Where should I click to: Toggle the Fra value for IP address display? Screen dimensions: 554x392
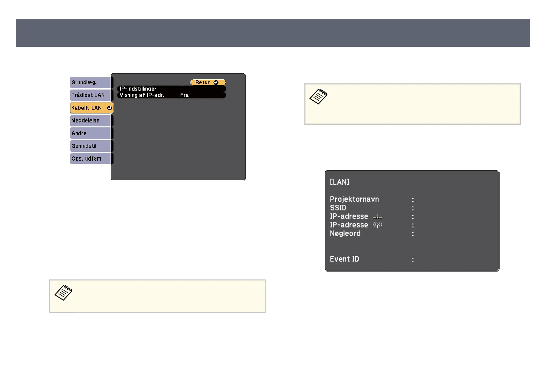pos(184,95)
